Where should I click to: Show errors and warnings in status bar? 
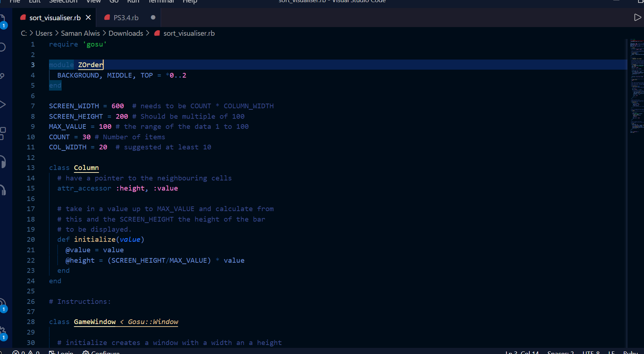pos(26,352)
